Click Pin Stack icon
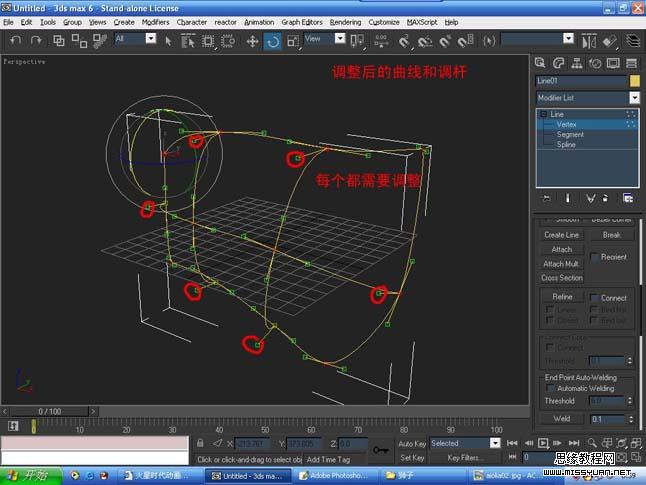The width and height of the screenshot is (646, 485). 546,199
